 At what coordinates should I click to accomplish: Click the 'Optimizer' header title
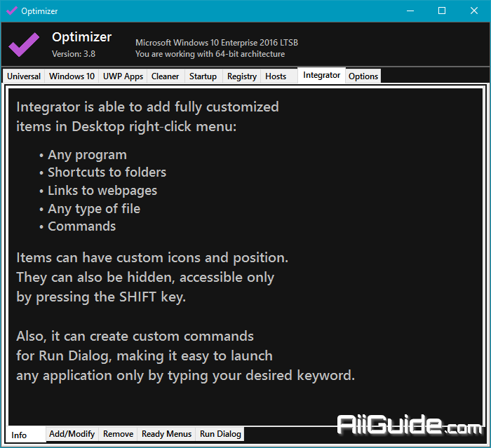(x=82, y=37)
